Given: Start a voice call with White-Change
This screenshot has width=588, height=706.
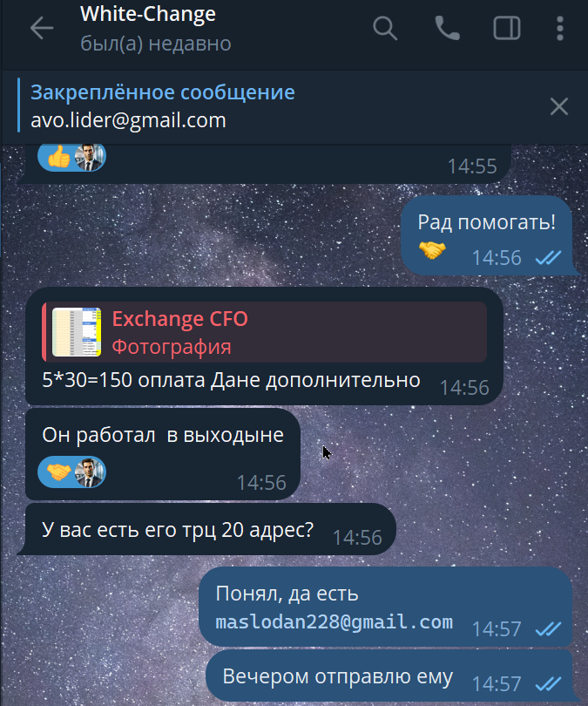Looking at the screenshot, I should 447,29.
